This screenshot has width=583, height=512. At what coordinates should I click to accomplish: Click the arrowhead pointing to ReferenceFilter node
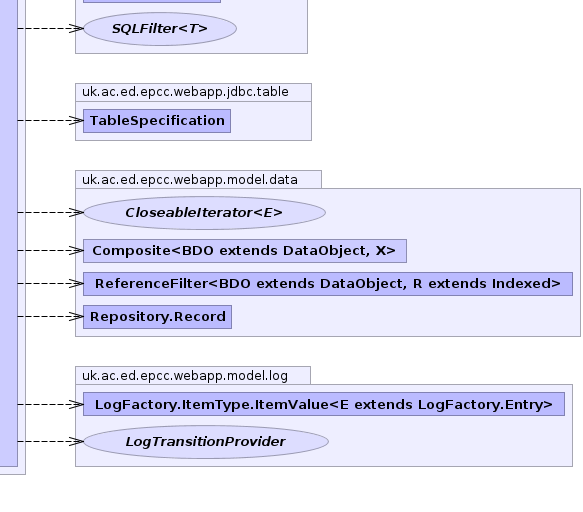76,284
